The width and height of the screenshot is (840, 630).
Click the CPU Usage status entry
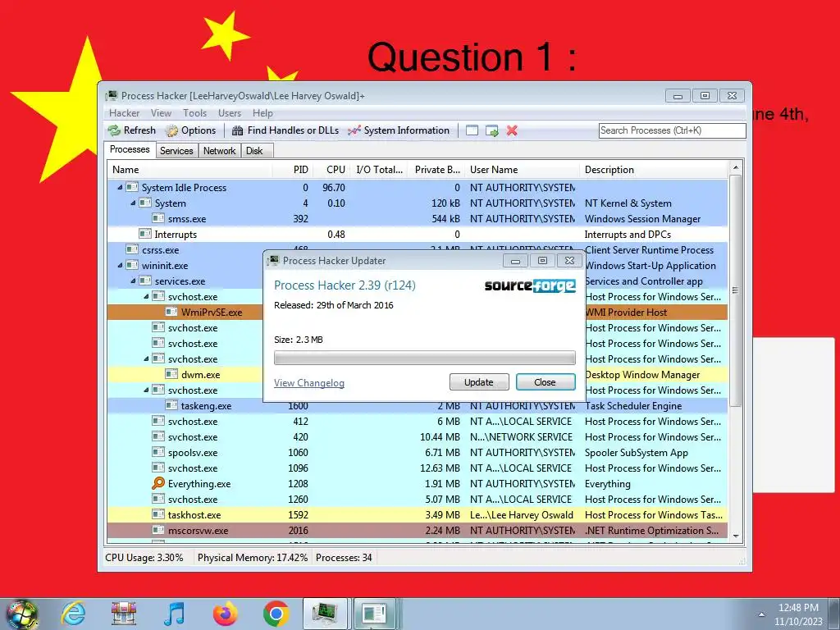tap(144, 558)
